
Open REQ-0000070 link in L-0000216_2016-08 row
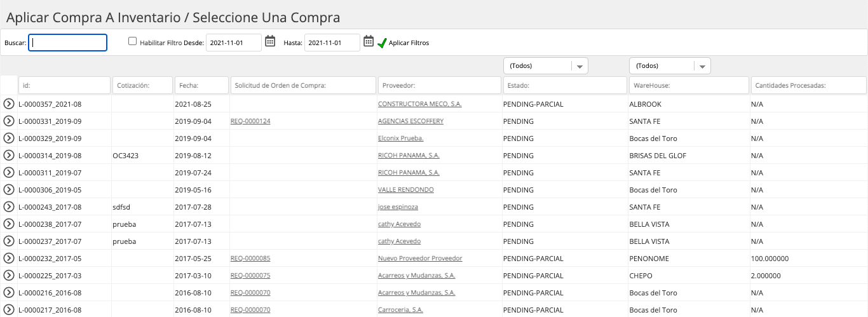pos(250,292)
